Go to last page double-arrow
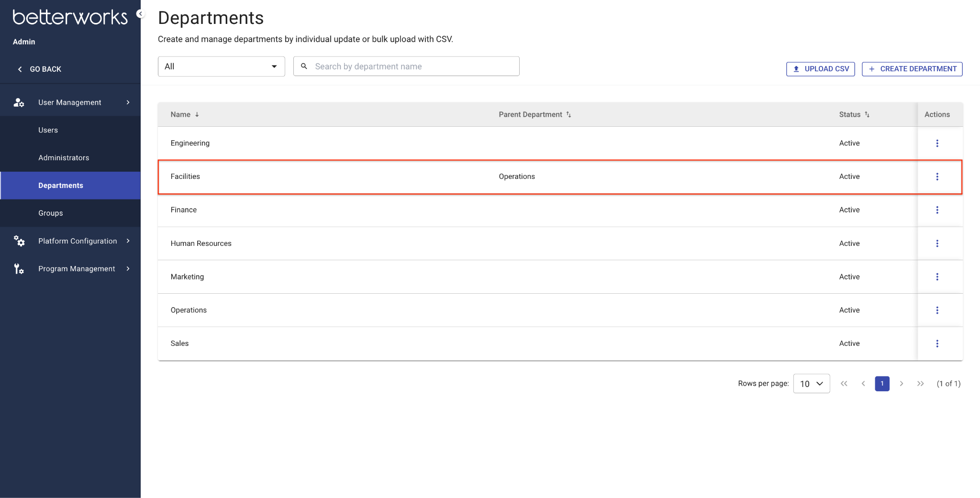 920,384
